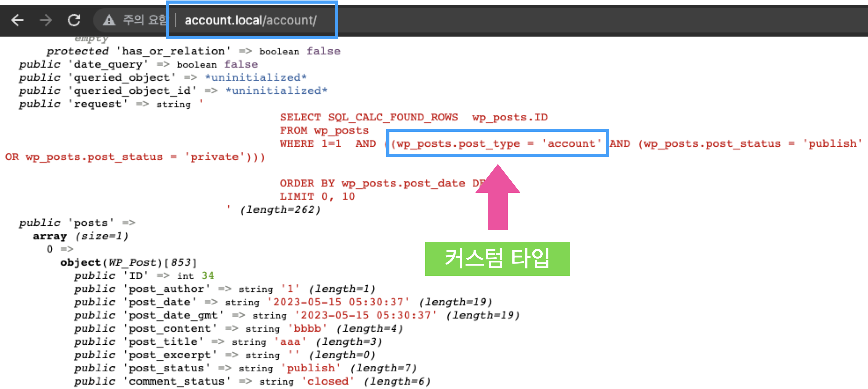Click the post_title value 'aaa'
The height and width of the screenshot is (389, 868).
point(290,342)
